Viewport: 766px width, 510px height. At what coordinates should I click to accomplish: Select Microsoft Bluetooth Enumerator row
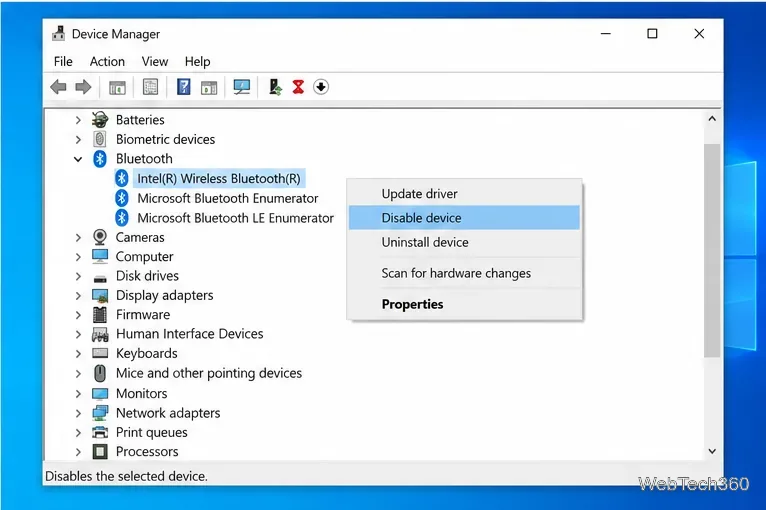pos(228,198)
